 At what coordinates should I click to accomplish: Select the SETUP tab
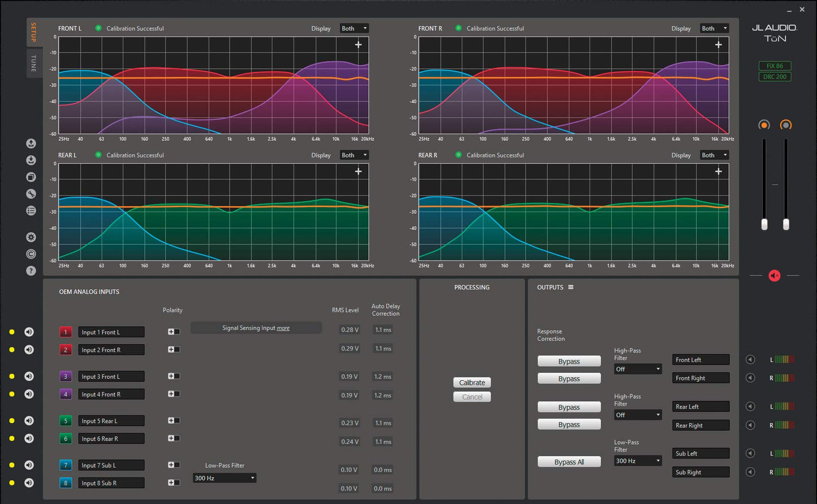pyautogui.click(x=33, y=32)
